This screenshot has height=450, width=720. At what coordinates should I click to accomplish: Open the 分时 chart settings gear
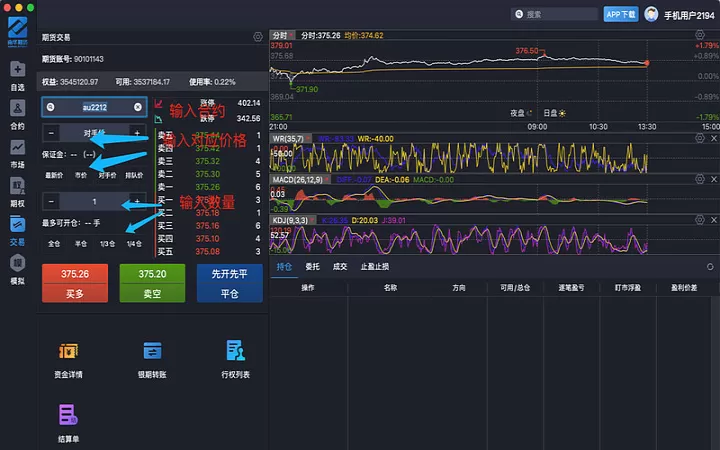click(699, 34)
